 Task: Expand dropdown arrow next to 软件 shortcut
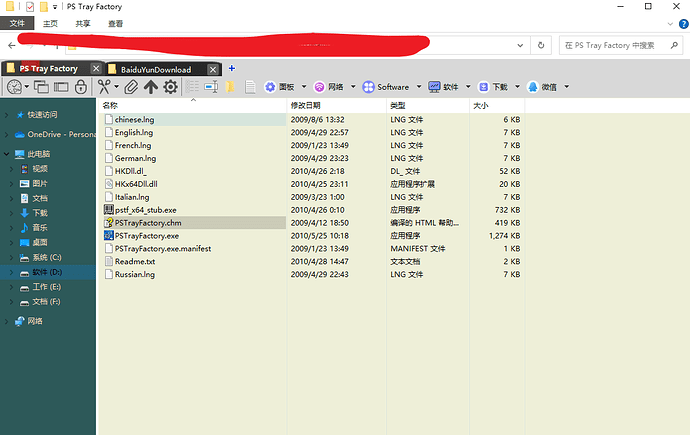click(x=468, y=87)
